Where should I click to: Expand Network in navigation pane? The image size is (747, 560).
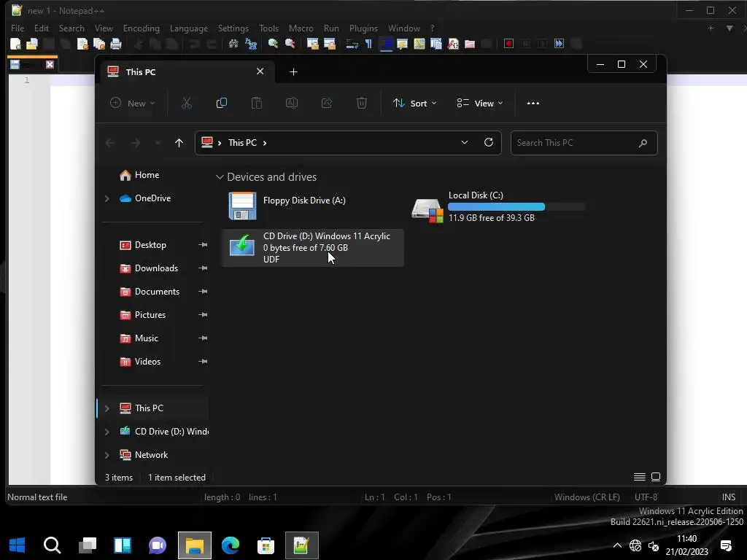coord(107,455)
